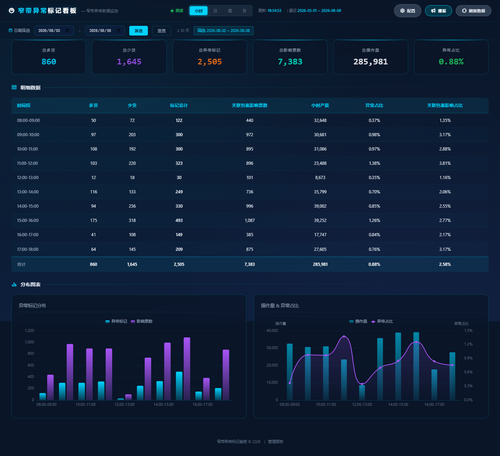This screenshot has height=456, width=500.
Task: Click the 8,673 value in 12:00-13:00 row
Action: click(x=320, y=178)
